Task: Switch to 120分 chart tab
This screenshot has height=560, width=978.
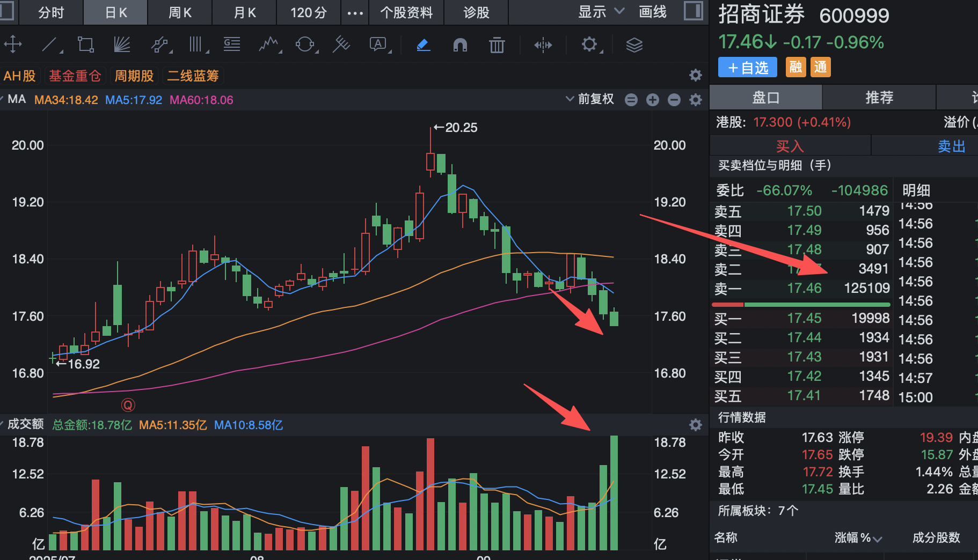Action: coord(309,12)
